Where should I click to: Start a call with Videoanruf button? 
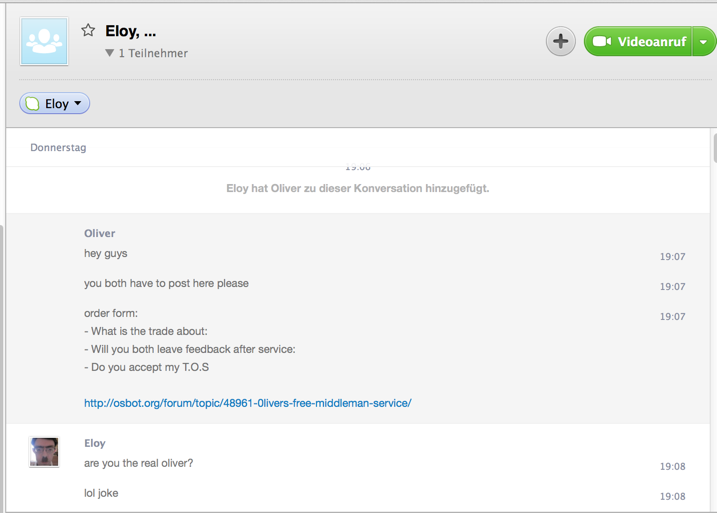[x=638, y=41]
